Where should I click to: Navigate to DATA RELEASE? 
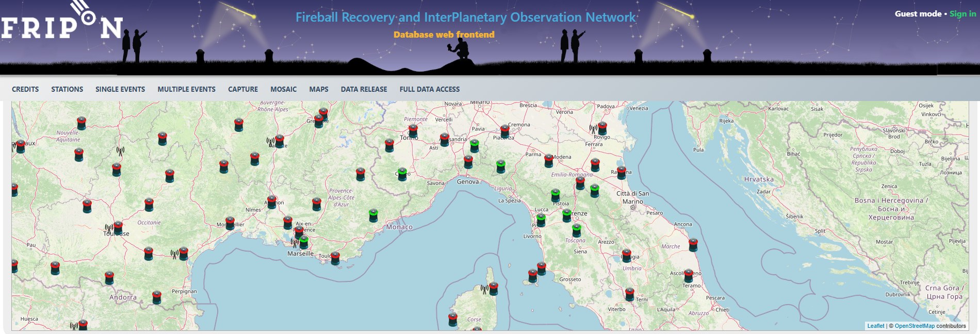tap(364, 89)
